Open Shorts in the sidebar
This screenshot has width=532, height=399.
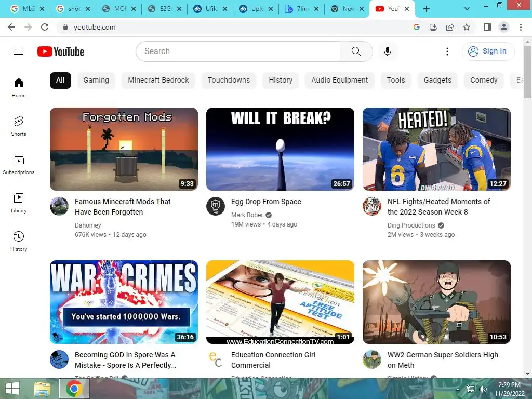(x=19, y=126)
